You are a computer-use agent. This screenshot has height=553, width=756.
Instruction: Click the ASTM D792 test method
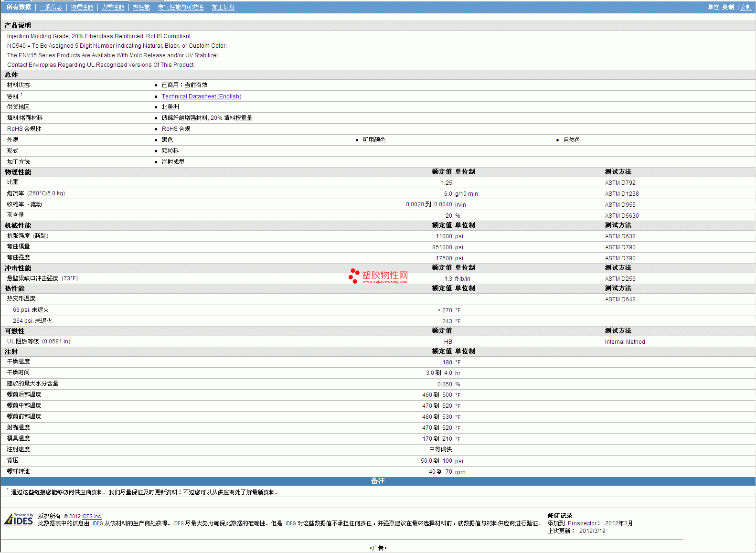tap(620, 183)
